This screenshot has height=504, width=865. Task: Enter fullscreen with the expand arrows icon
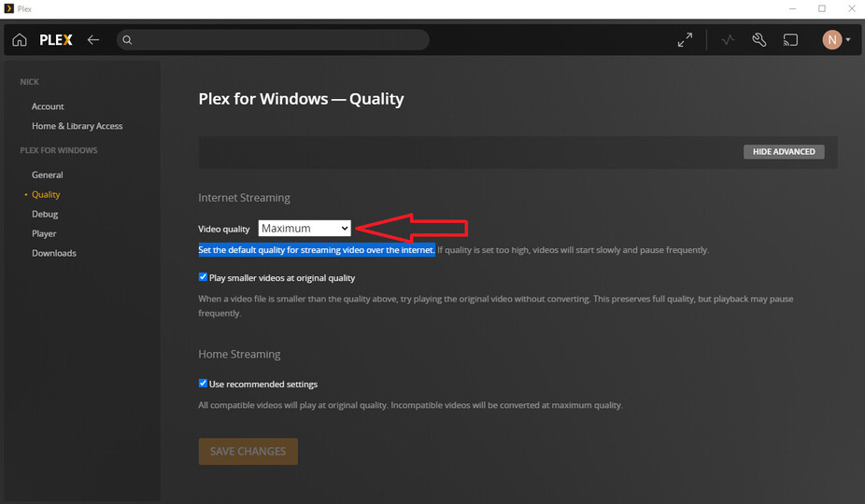coord(685,40)
